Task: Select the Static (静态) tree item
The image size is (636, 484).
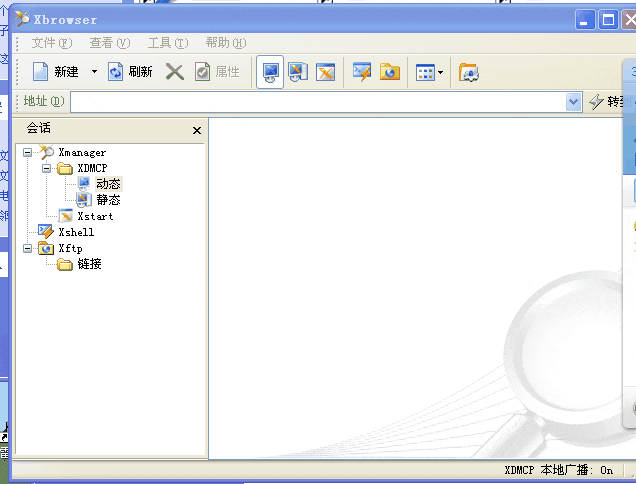Action: pos(108,200)
